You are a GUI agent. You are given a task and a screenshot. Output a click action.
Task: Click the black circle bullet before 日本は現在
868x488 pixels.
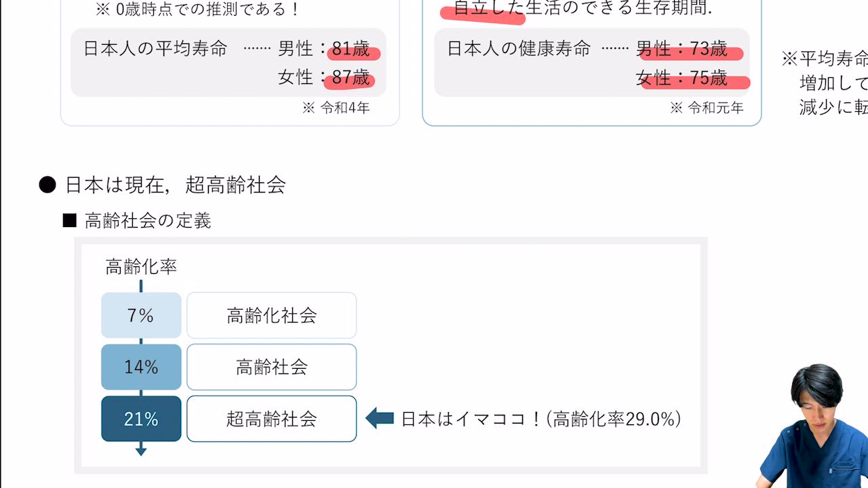[x=47, y=185]
